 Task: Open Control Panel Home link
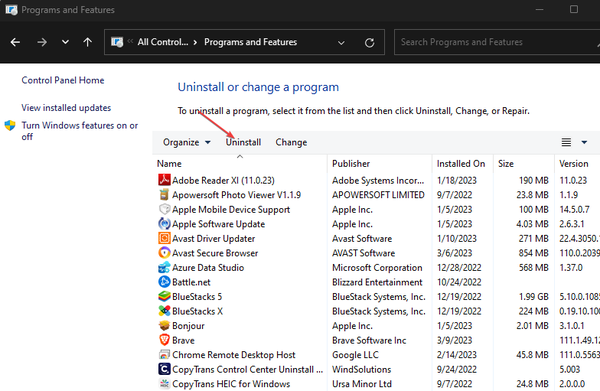(63, 80)
